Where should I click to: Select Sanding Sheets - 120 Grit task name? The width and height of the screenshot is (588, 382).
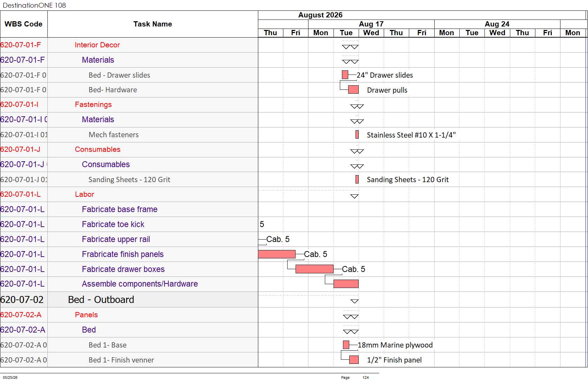pyautogui.click(x=129, y=180)
